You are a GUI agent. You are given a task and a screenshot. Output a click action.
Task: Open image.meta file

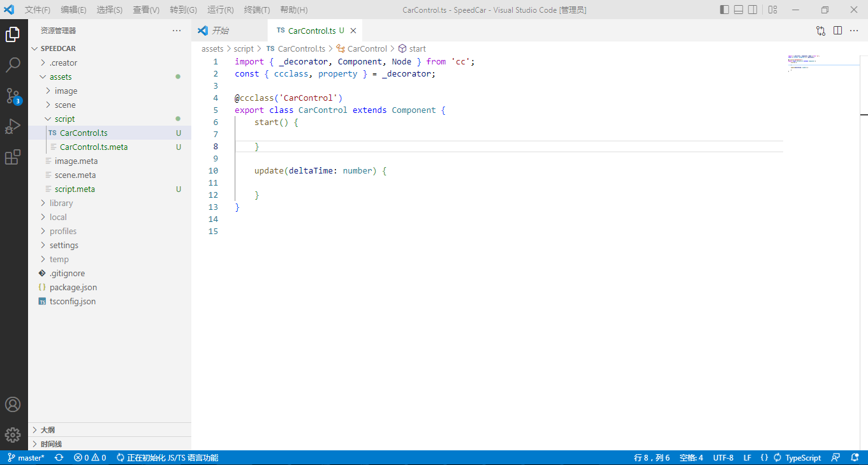110,161
